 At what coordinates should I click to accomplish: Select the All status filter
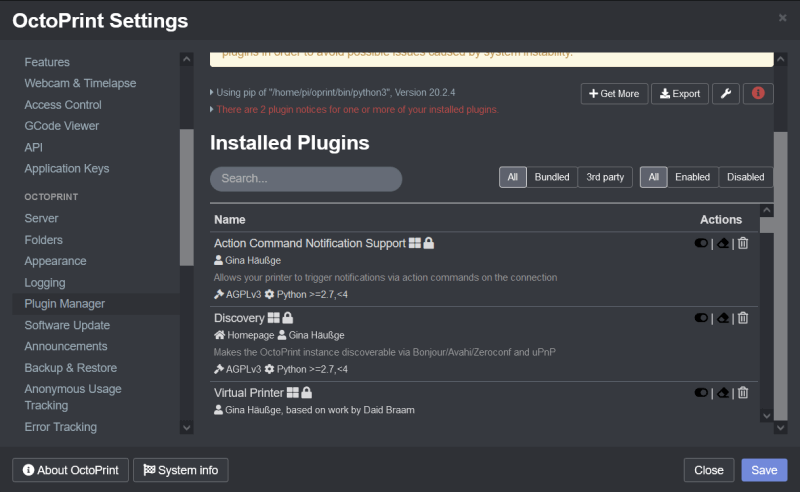click(x=654, y=177)
